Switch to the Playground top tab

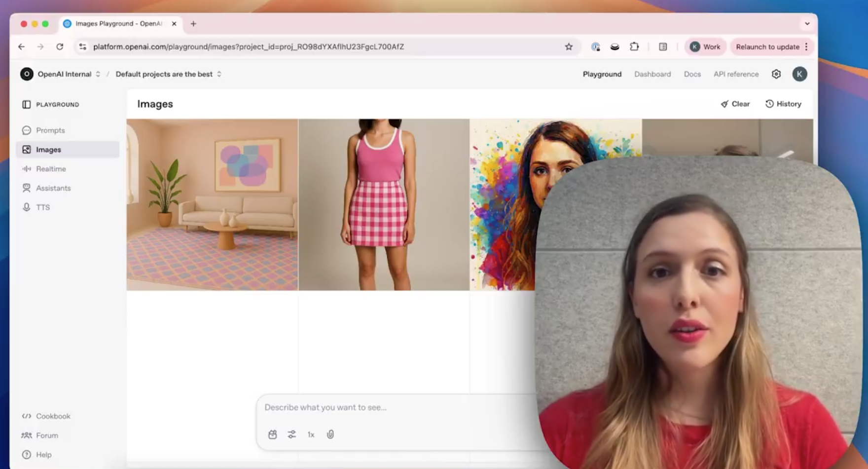(x=602, y=74)
